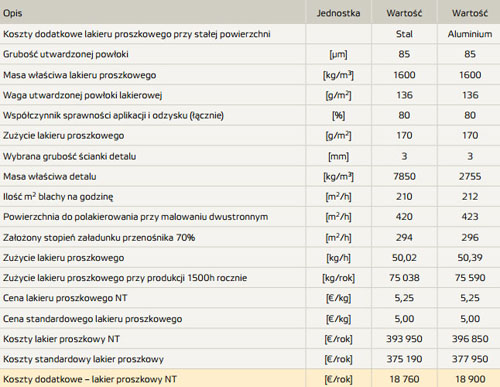
Task: Select the Waga utwardzonej powłoki lakierowej row
Action: click(x=250, y=95)
